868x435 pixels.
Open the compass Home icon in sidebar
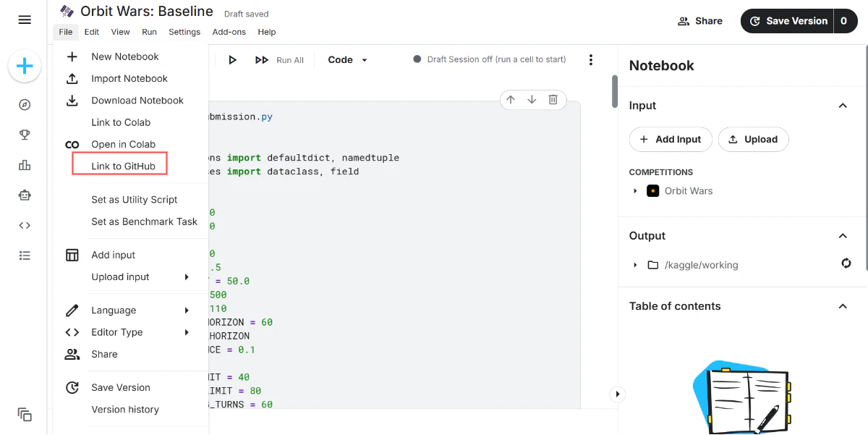pyautogui.click(x=25, y=105)
